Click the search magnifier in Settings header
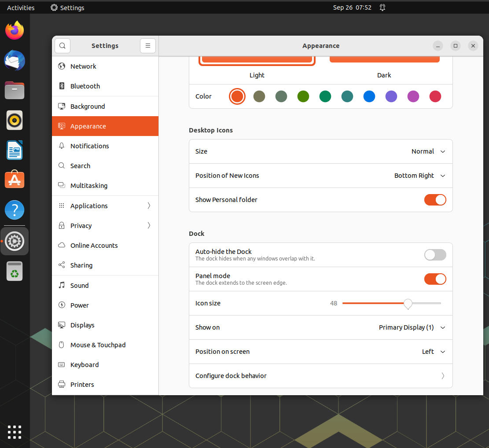This screenshot has height=448, width=489. 62,45
